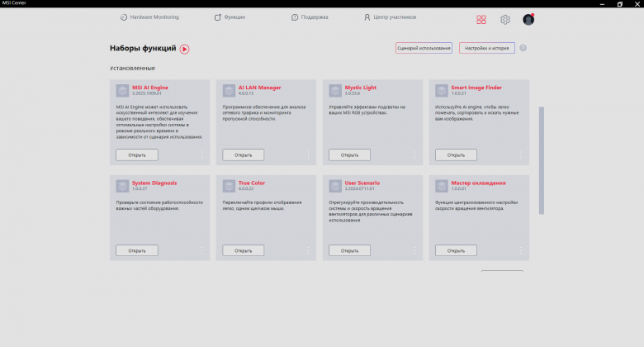644x347 pixels.
Task: Click the vertical scrollbar thumb
Action: point(542,160)
